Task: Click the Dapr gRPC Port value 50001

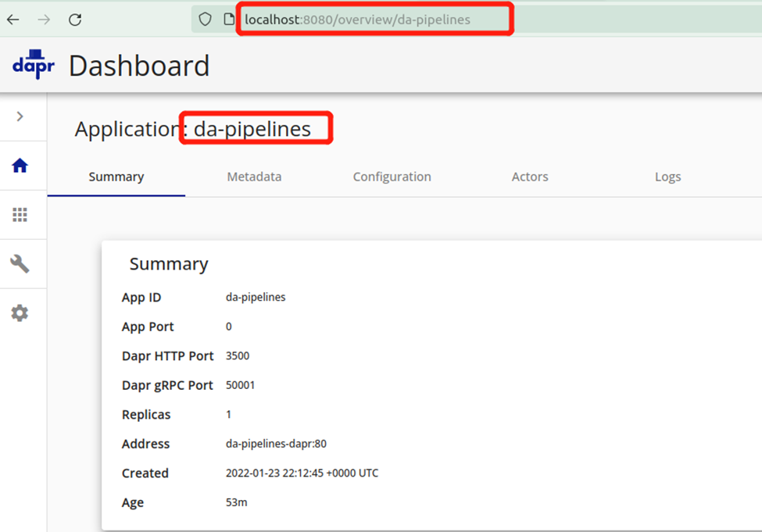Action: tap(240, 385)
